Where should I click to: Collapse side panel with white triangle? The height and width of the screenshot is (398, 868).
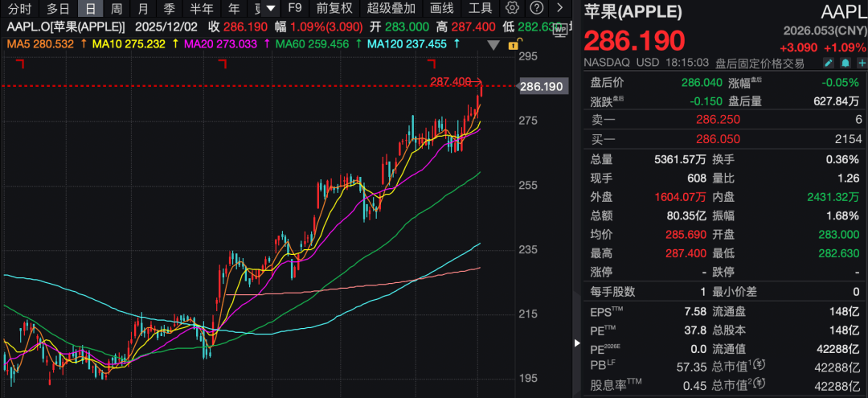point(578,343)
